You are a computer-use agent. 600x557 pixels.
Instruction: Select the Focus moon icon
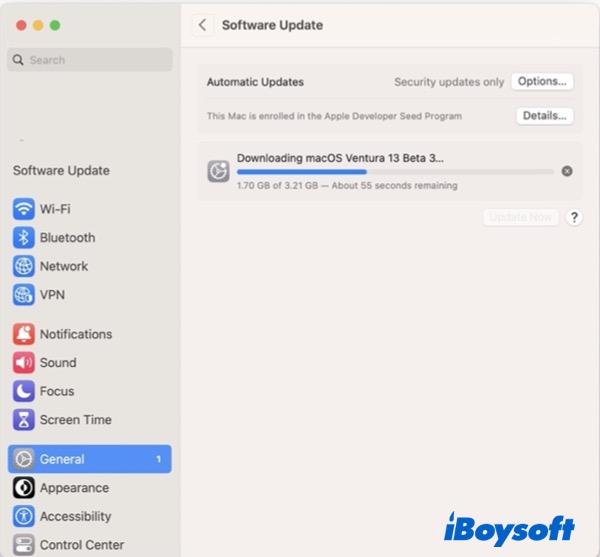23,391
